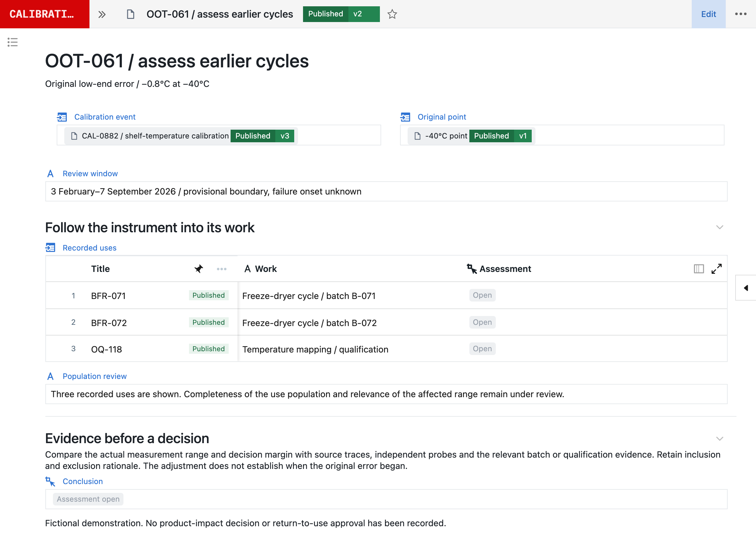This screenshot has height=547, width=756.
Task: Click the Open assessment tag for OQ-118
Action: 482,349
